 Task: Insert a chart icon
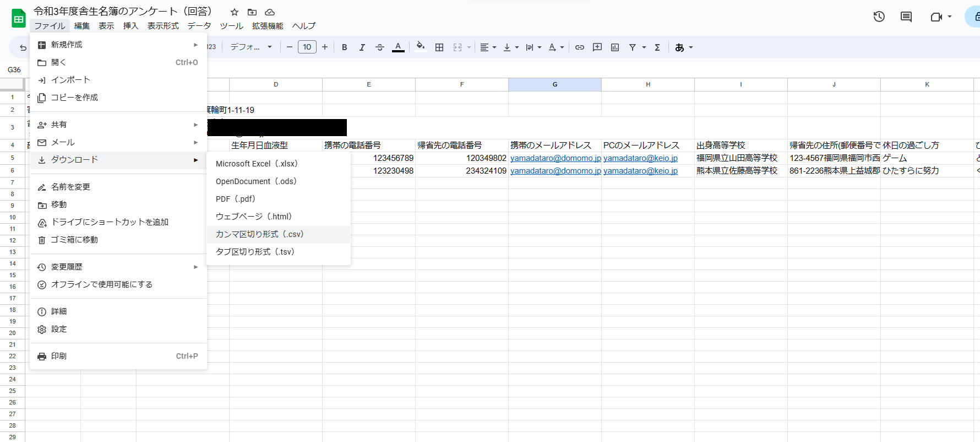(615, 47)
